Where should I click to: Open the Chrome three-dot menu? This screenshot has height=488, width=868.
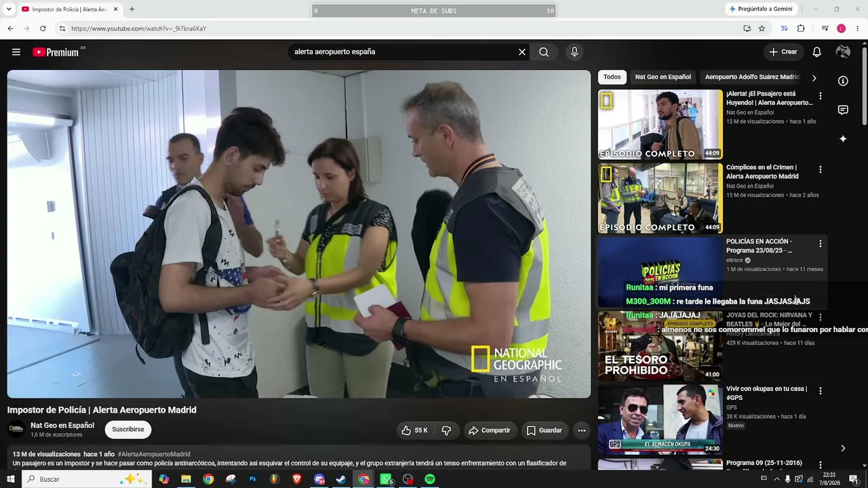click(x=858, y=28)
